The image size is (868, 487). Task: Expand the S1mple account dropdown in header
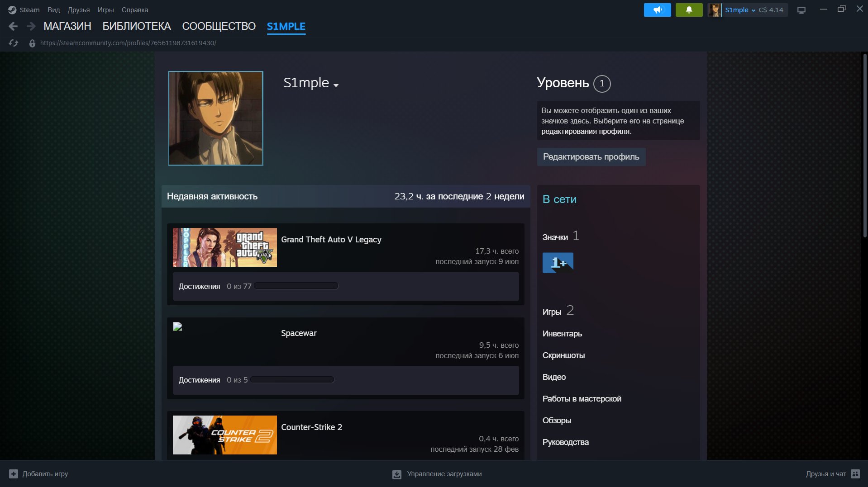[740, 10]
